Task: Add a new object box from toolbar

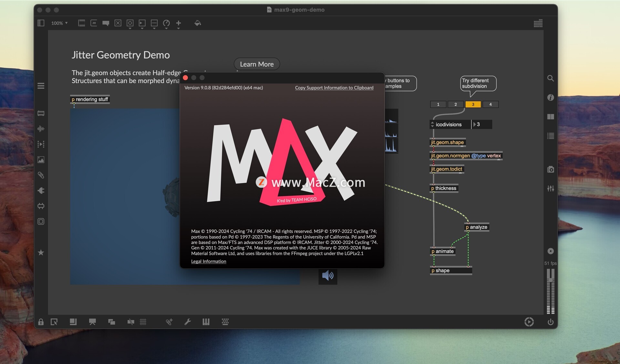Action: (x=82, y=23)
